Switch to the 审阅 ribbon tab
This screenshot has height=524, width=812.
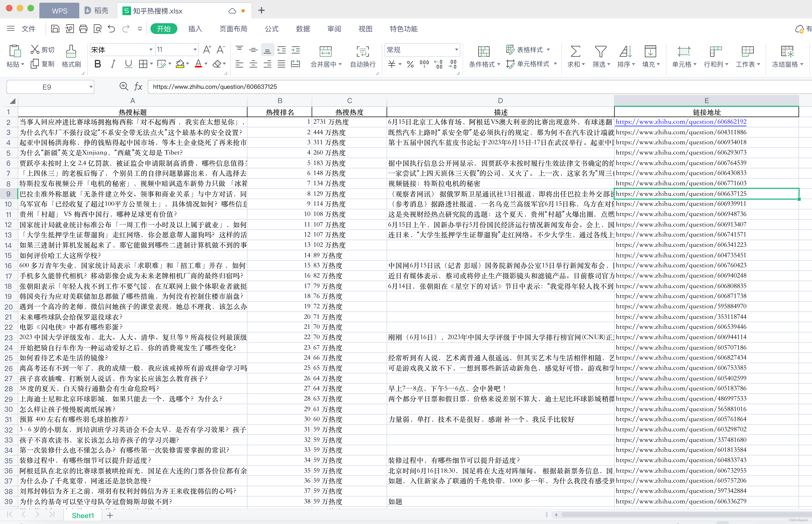coord(334,29)
